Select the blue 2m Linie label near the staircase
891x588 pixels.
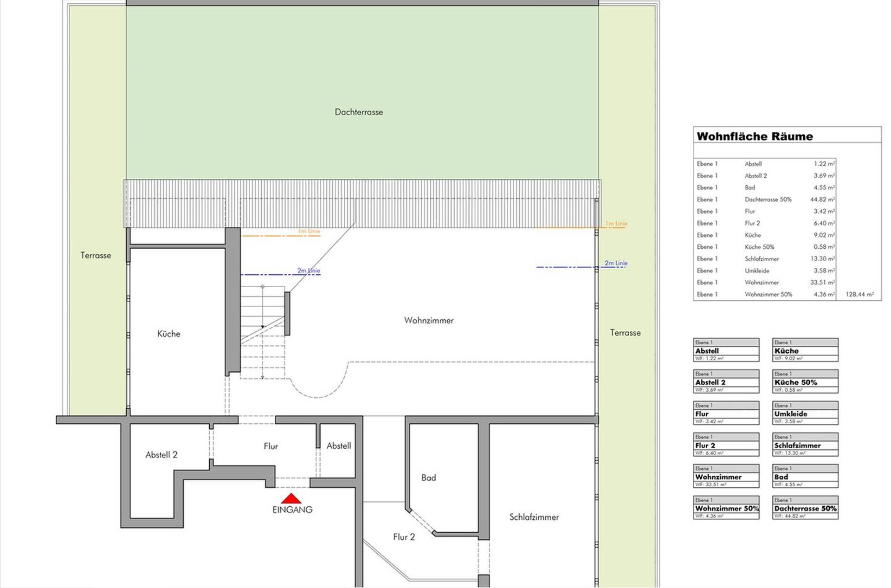[309, 271]
